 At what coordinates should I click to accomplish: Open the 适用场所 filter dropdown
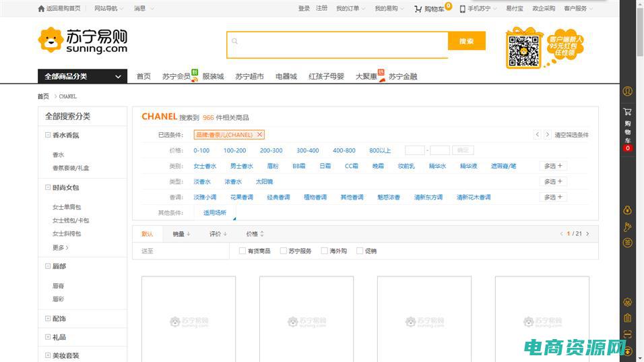pos(215,212)
